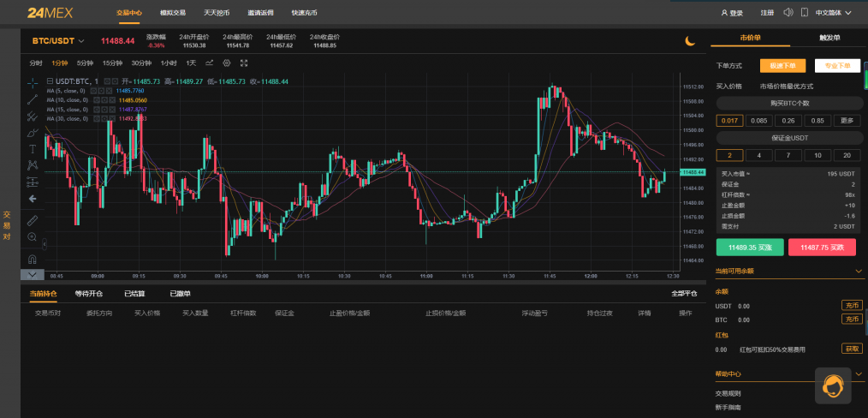Open the 模拟交易 menu item

[173, 13]
